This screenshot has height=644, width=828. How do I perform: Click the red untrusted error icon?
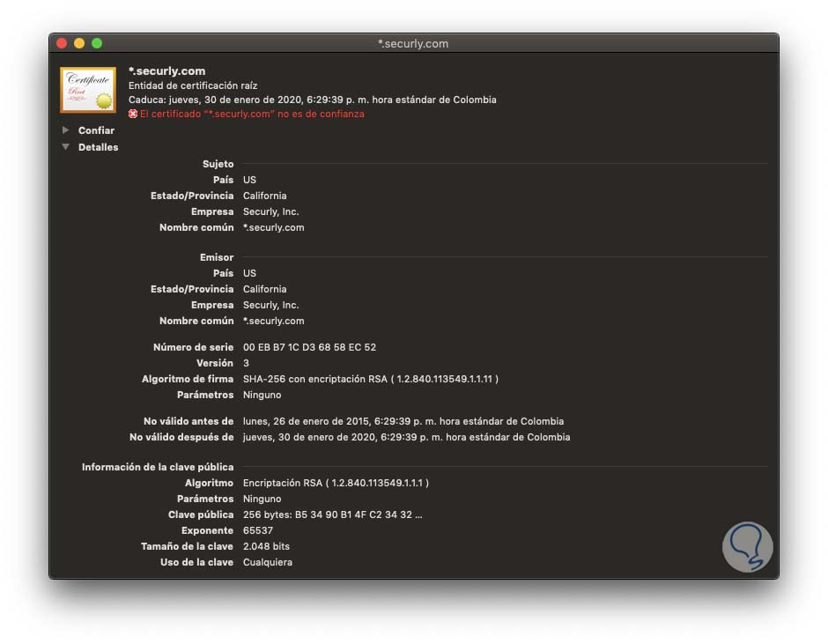pos(133,115)
